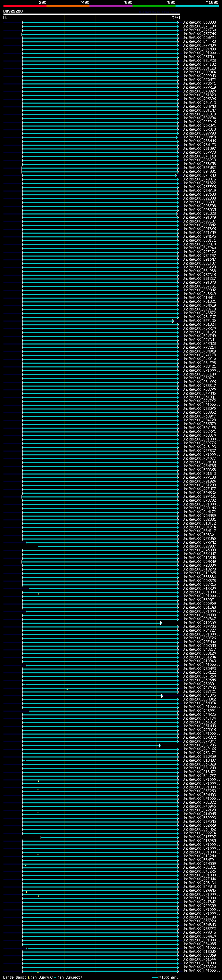
Task: Click the UniRef100_A3ANY8 label
Action: tap(199, 137)
